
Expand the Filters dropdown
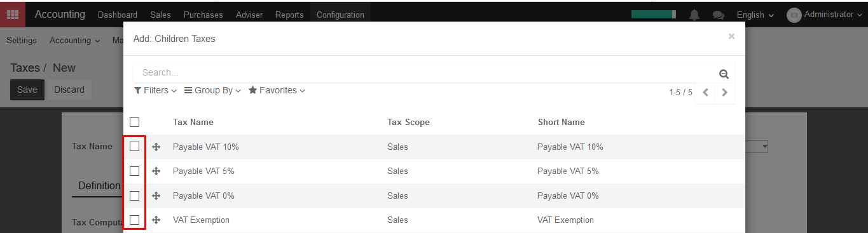click(x=155, y=90)
